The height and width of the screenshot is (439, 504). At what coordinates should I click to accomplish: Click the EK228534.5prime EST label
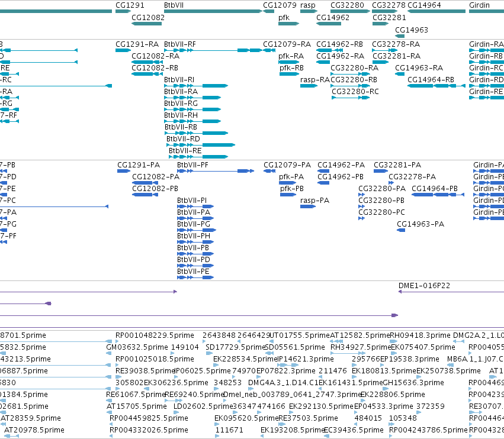(x=246, y=359)
